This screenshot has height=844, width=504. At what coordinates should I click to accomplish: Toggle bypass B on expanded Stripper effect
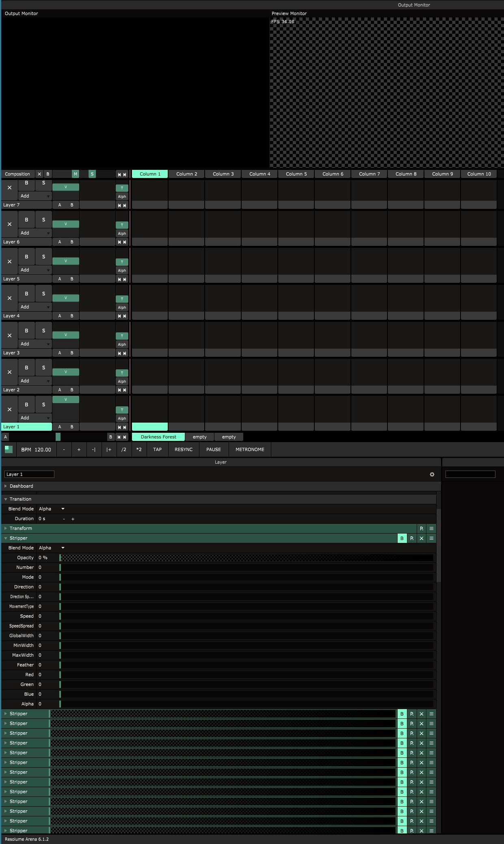402,538
